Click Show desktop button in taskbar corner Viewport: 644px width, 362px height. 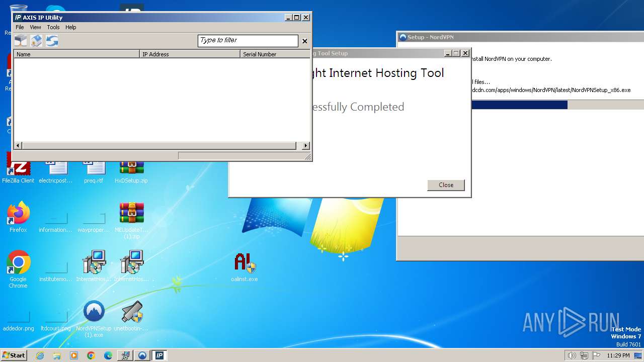click(638, 355)
